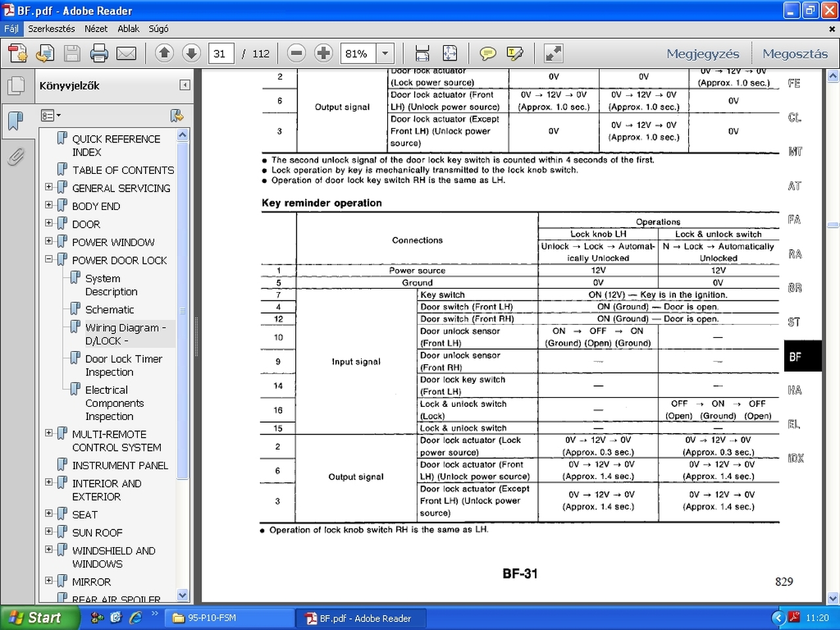Expand hidden system tray icons arrow

pyautogui.click(x=778, y=618)
